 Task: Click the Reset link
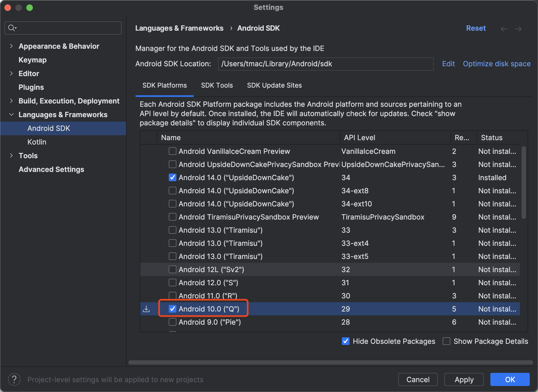tap(476, 28)
